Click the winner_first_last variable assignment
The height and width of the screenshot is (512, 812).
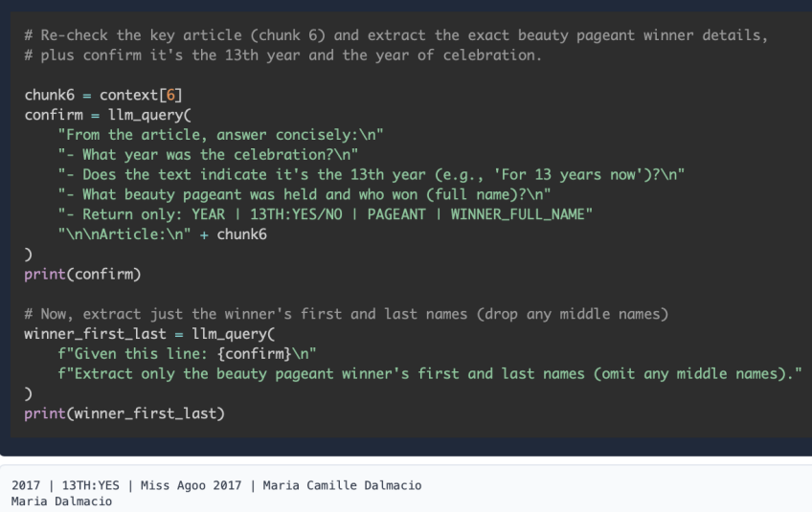(x=149, y=334)
